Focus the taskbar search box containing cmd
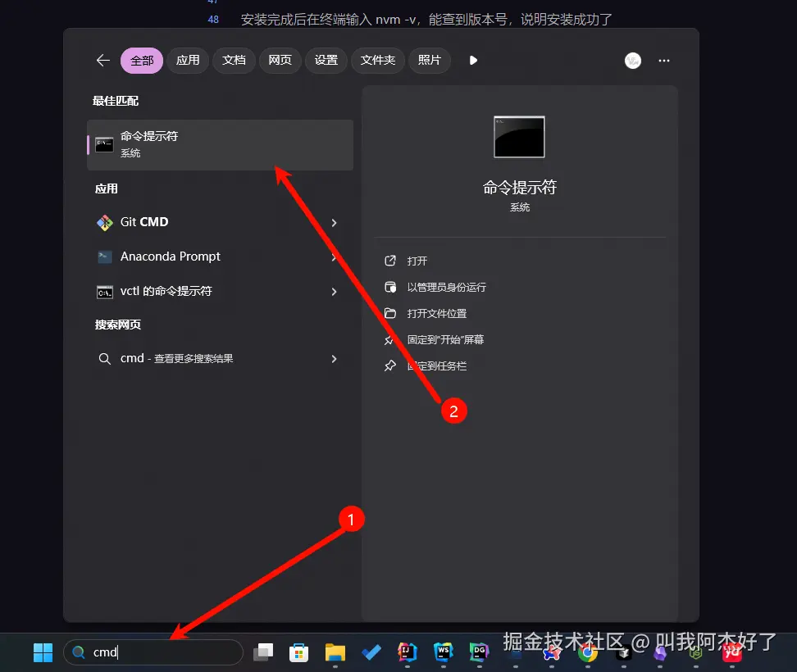Image resolution: width=797 pixels, height=672 pixels. (x=153, y=652)
